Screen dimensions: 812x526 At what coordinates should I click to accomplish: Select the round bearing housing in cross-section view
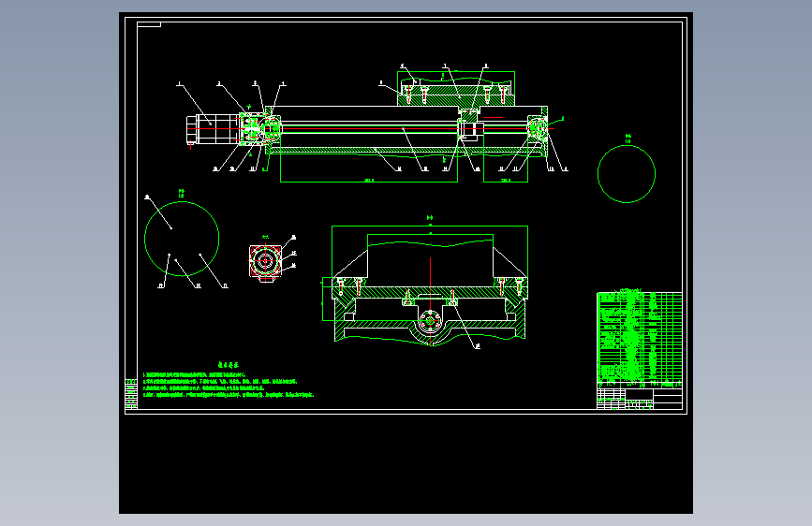[430, 321]
